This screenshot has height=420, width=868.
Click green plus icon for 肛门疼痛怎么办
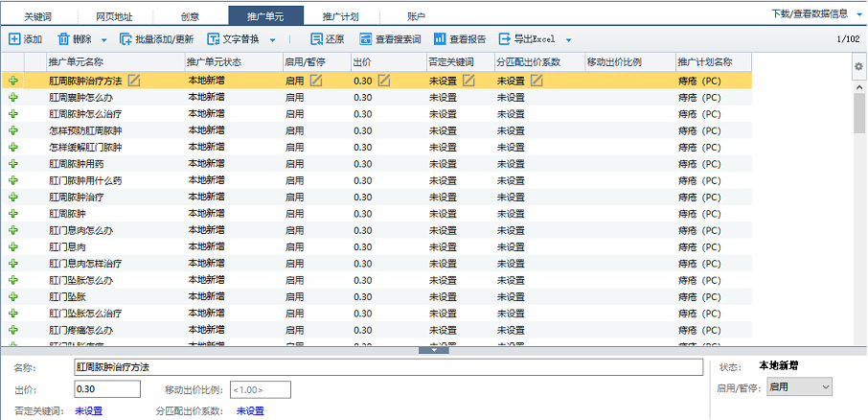pos(13,330)
